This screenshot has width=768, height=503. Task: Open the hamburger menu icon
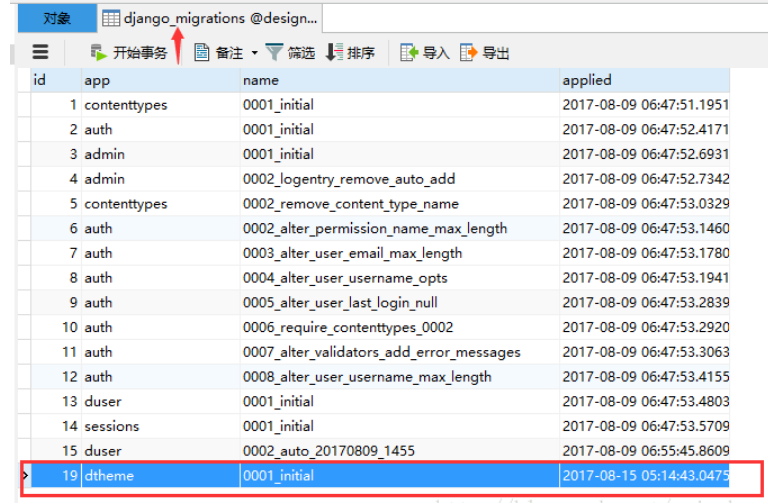tap(40, 52)
